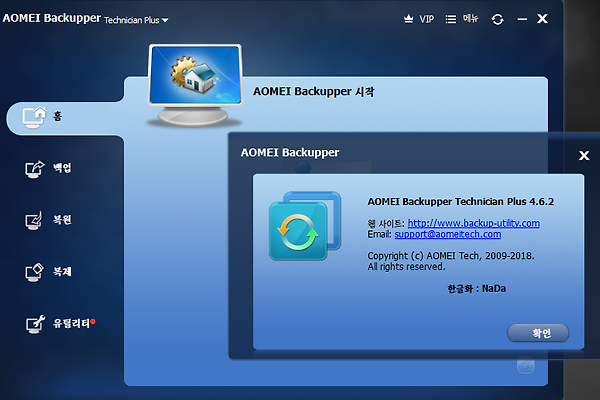Viewport: 600px width, 400px height.
Task: Click the 백업 sidebar icon
Action: tap(34, 169)
